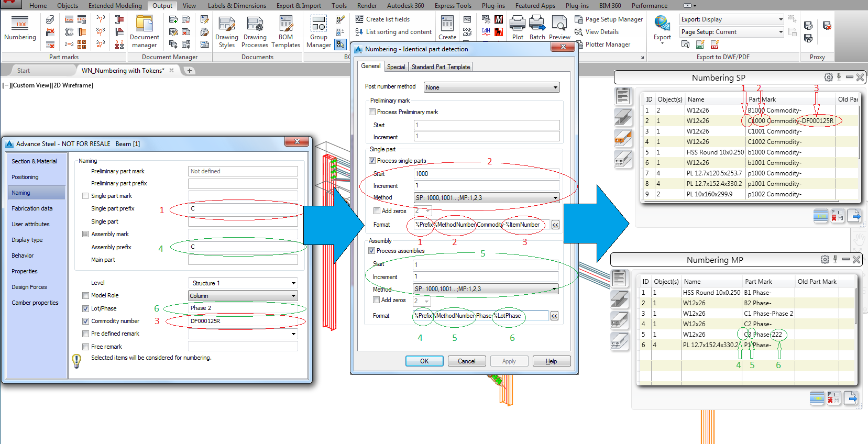The height and width of the screenshot is (444, 868).
Task: Open the Export: Display dropdown
Action: click(732, 19)
